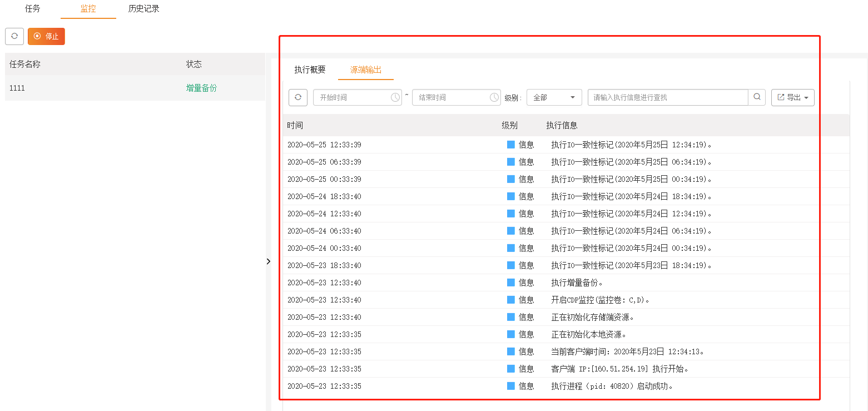Click message 客户端 IP:[160.51.254.19] 执行开始
This screenshot has width=868, height=411.
click(x=619, y=369)
